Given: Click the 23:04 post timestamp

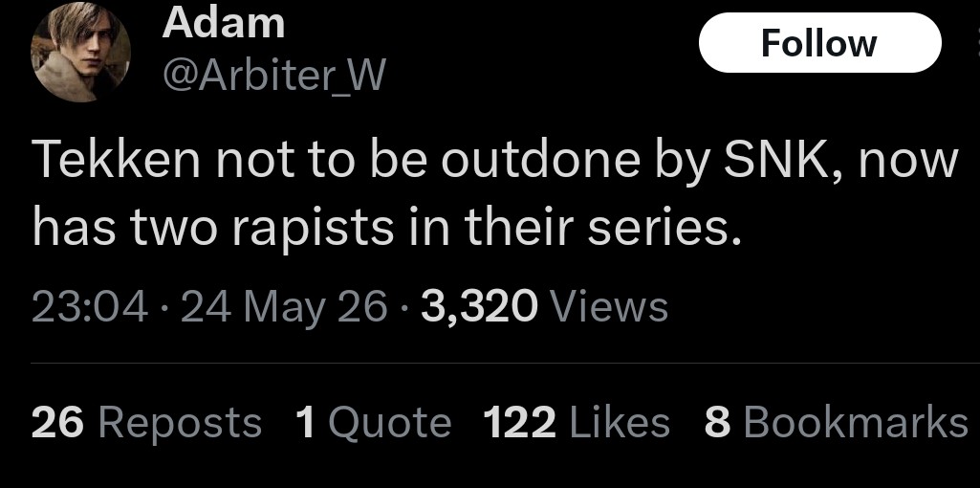Looking at the screenshot, I should point(90,308).
